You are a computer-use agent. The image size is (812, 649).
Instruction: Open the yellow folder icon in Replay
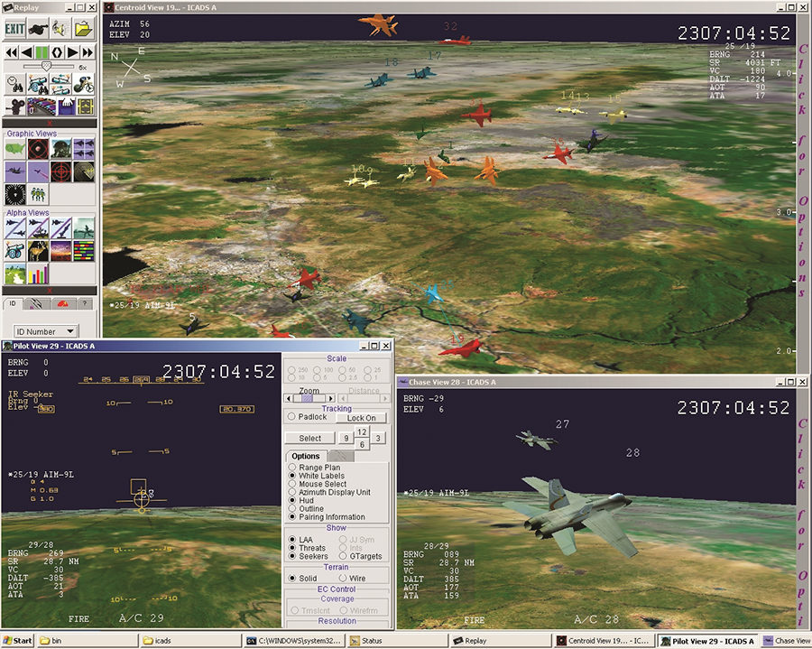click(83, 29)
